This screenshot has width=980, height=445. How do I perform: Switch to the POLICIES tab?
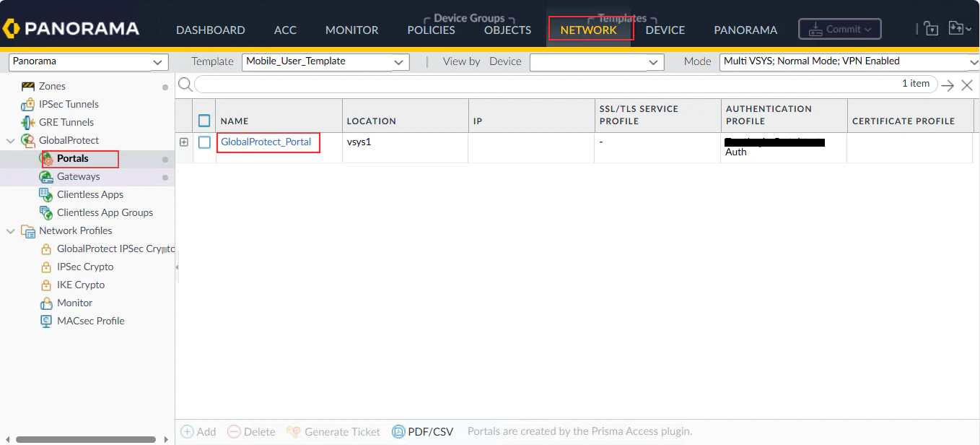tap(431, 30)
